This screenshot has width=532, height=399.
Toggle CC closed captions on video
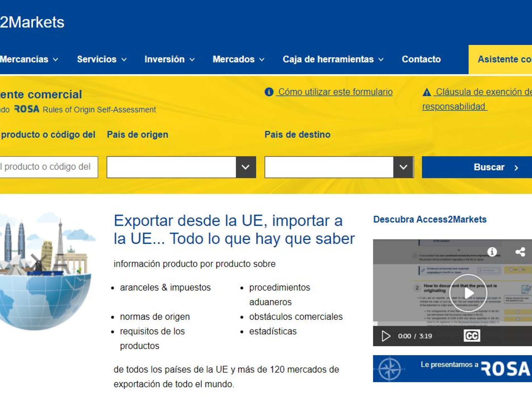click(x=472, y=336)
